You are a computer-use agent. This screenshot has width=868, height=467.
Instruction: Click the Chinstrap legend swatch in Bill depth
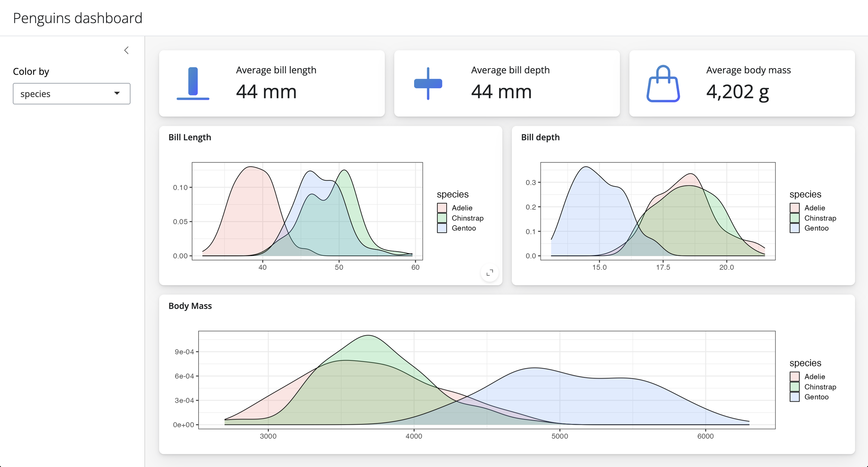point(794,218)
